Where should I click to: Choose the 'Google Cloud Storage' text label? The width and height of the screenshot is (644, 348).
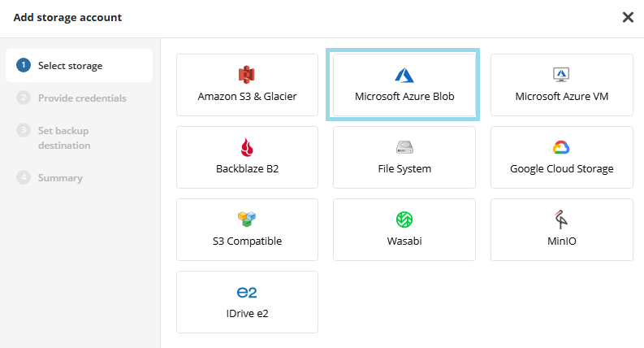tap(561, 168)
